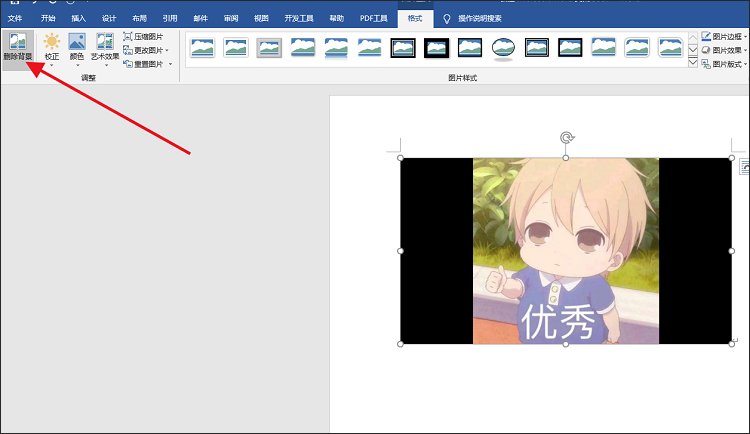The height and width of the screenshot is (434, 750).
Task: Apply the drop shadow rectangle style (fourth)
Action: click(303, 48)
